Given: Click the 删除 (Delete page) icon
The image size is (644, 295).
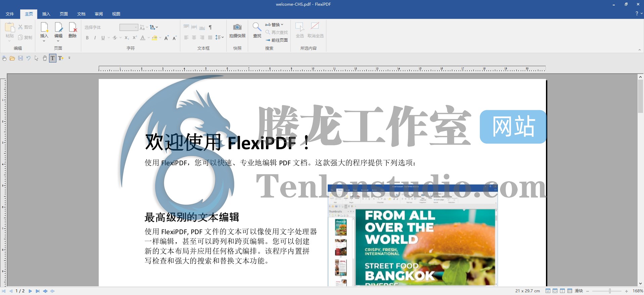Looking at the screenshot, I should tap(73, 27).
